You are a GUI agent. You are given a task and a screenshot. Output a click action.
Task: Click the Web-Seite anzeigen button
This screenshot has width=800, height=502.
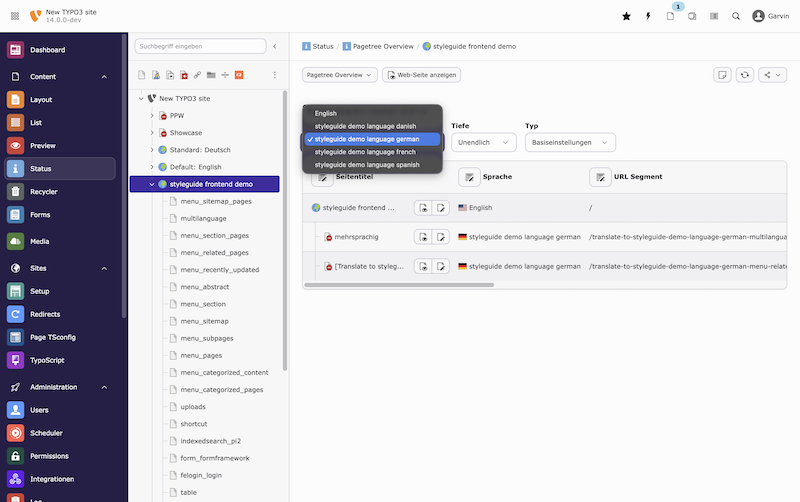422,75
